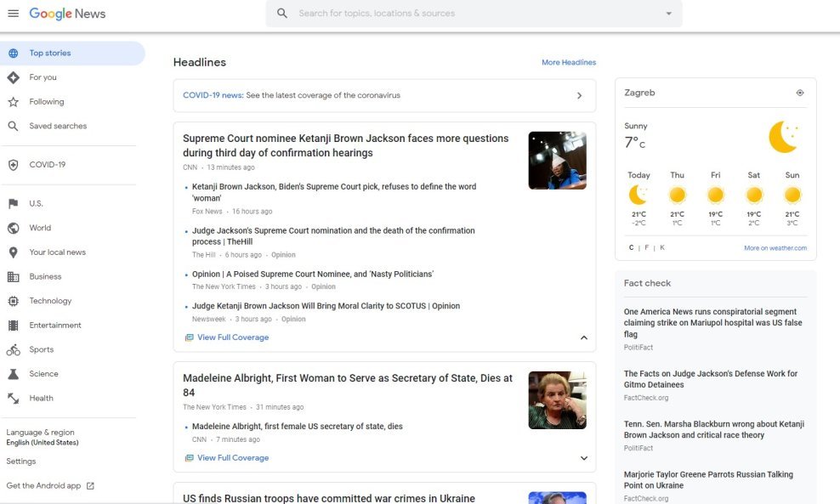Collapse the Jackson story card
Image resolution: width=840 pixels, height=504 pixels.
click(x=584, y=337)
